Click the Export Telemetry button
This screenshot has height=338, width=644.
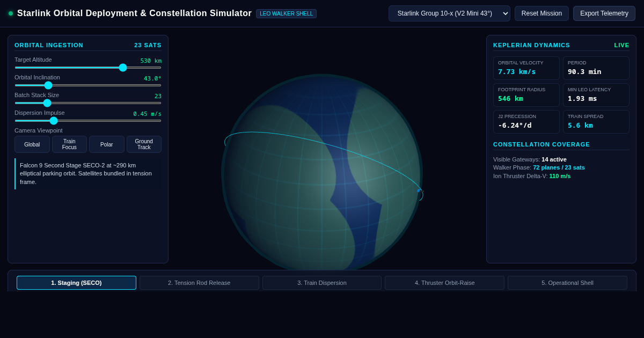(604, 13)
